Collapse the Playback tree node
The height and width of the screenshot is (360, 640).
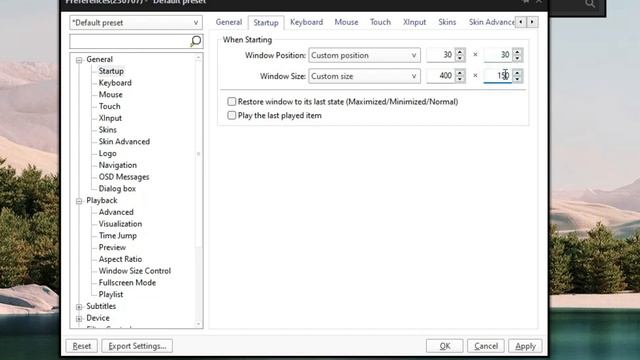(79, 201)
